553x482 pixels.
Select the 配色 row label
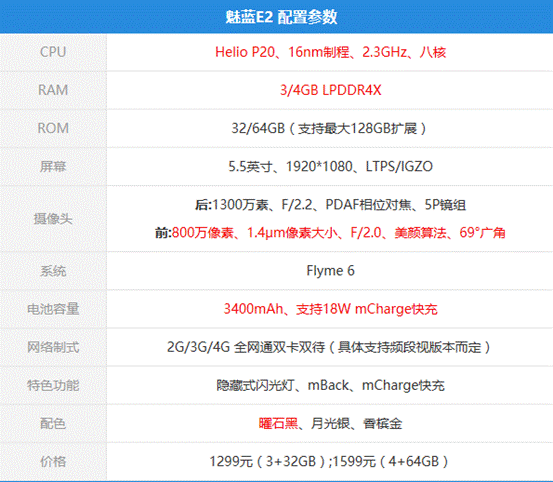pyautogui.click(x=53, y=423)
